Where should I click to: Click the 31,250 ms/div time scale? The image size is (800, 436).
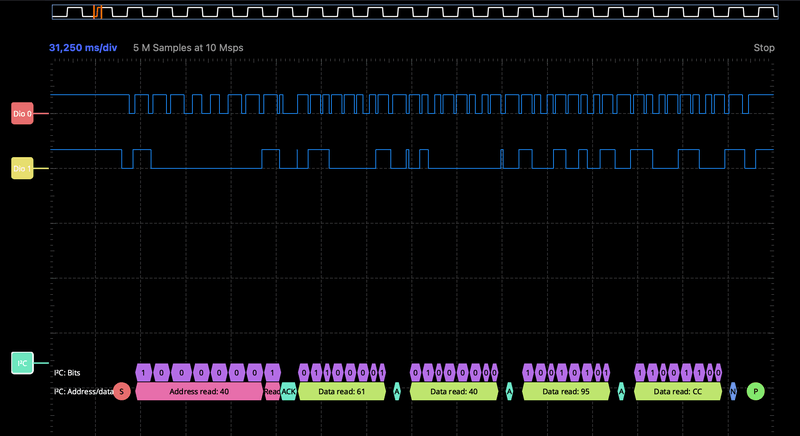[x=83, y=47]
